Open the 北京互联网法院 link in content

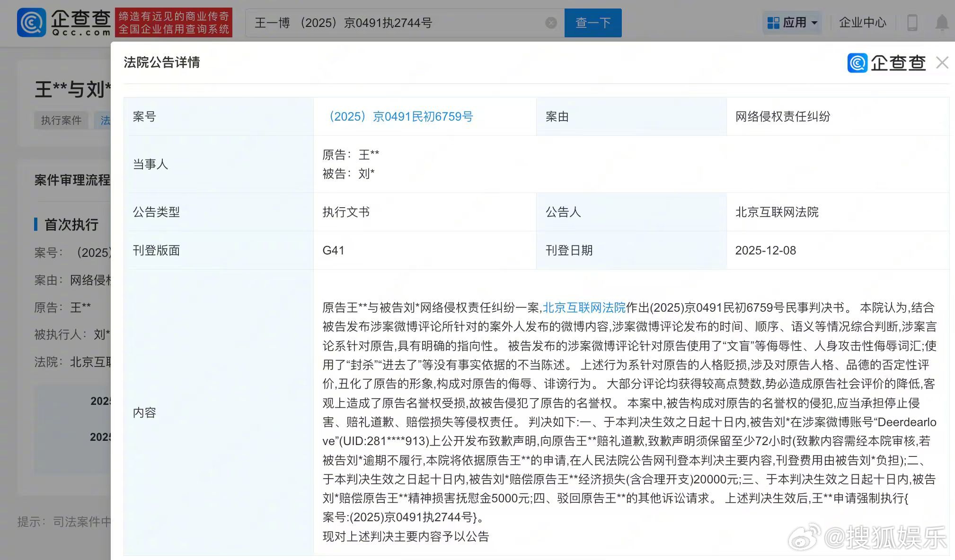[584, 307]
